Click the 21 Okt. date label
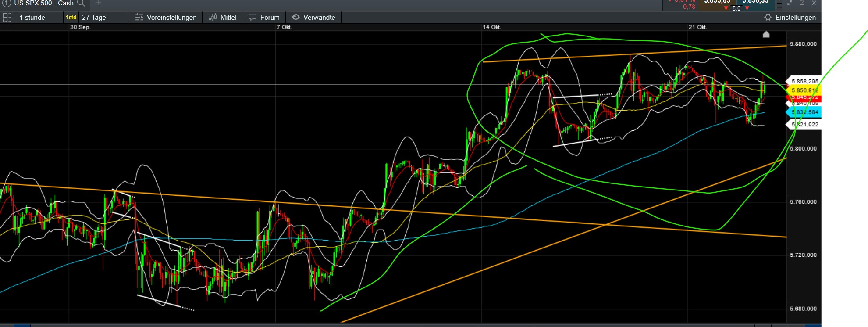This screenshot has height=327, width=868. [x=697, y=27]
